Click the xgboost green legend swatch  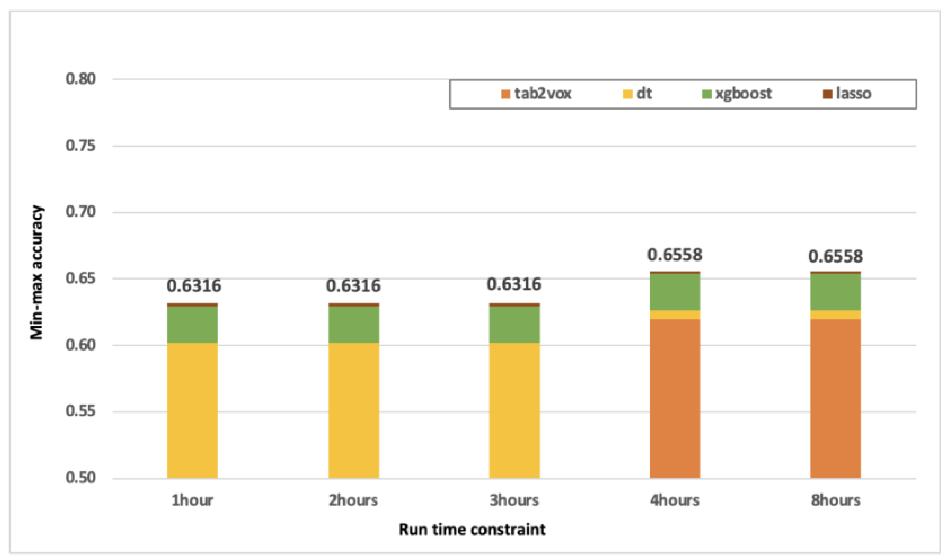706,94
